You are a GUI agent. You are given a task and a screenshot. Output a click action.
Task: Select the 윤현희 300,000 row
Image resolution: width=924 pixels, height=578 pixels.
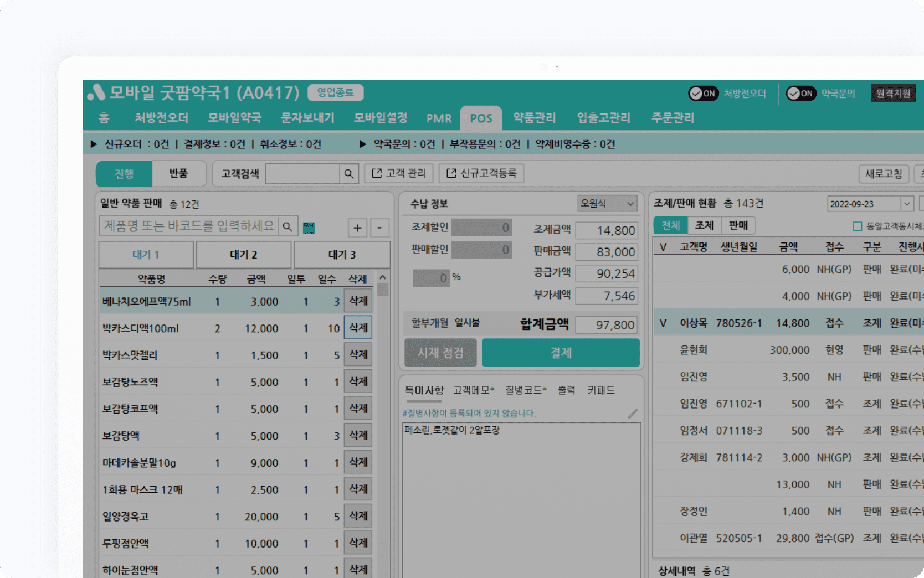pyautogui.click(x=788, y=350)
